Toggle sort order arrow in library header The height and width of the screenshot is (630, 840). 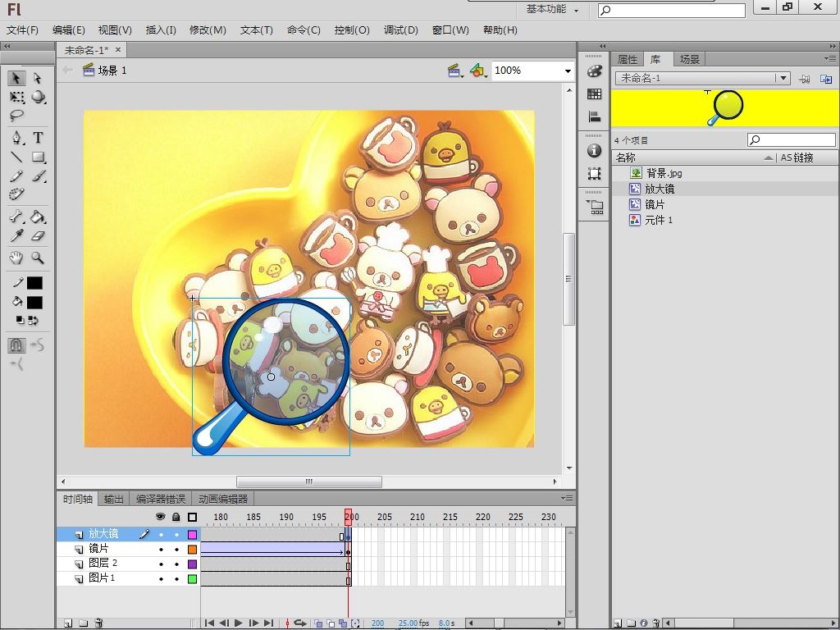click(x=768, y=157)
